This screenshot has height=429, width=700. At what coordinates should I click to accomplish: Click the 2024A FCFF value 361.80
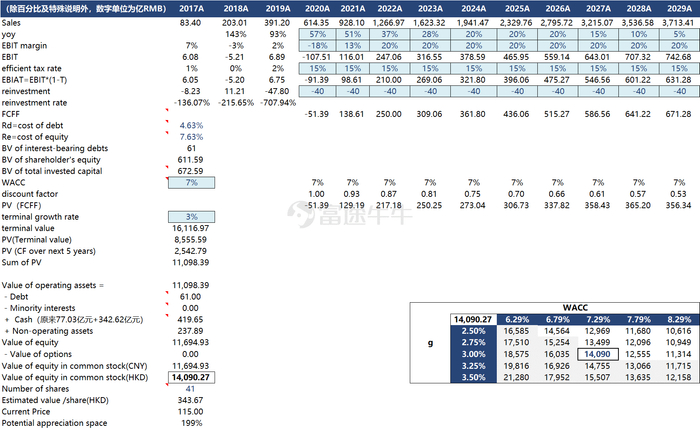pos(473,114)
